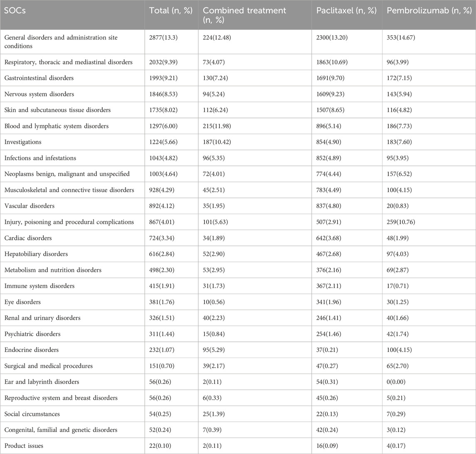Click the Vascular disorders row label

pos(30,206)
